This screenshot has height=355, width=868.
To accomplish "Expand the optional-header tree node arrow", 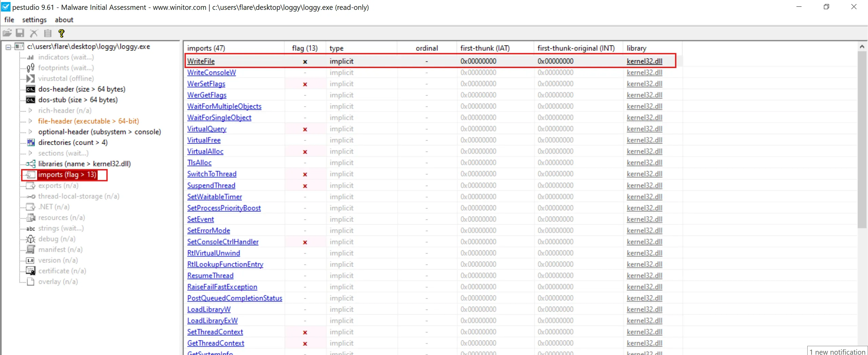I will (31, 132).
